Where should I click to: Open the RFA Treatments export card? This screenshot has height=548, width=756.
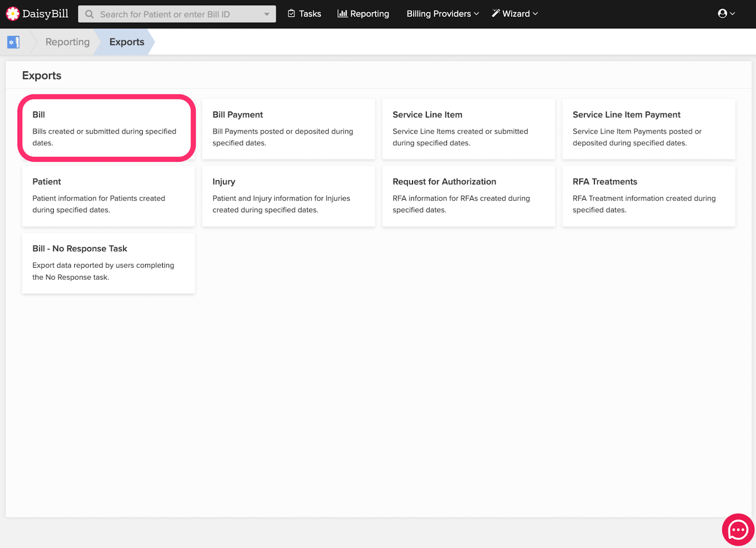[x=649, y=196]
